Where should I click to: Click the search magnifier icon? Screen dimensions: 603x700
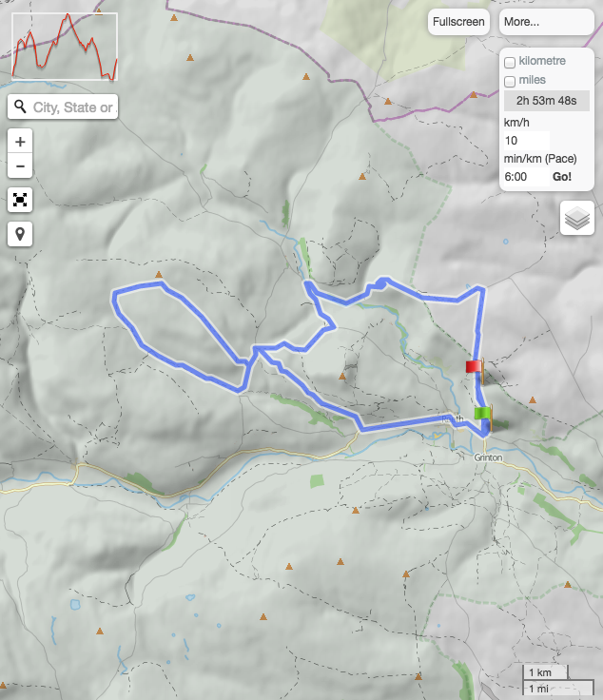coord(20,107)
